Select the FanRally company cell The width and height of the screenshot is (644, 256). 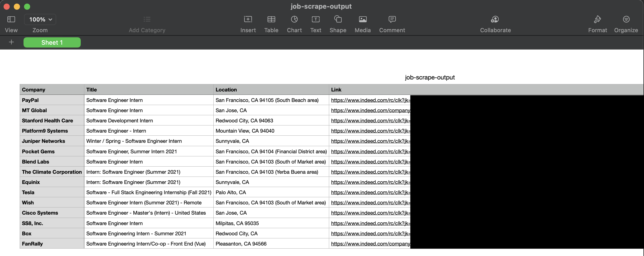tap(52, 244)
